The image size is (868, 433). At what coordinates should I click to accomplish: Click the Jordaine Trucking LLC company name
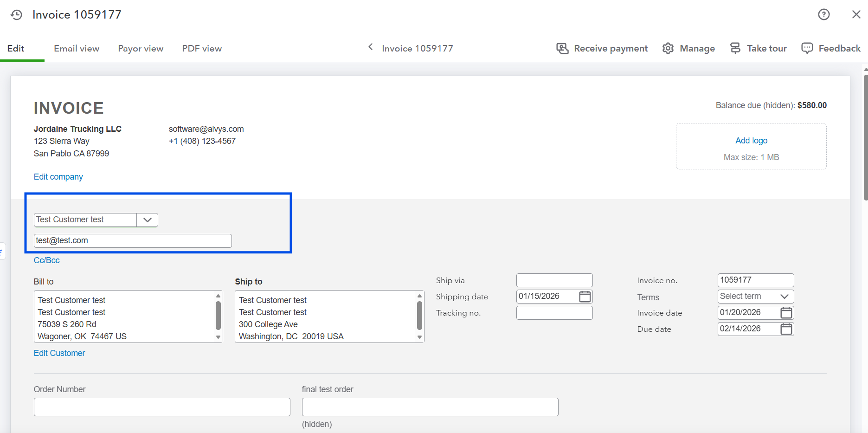point(77,129)
